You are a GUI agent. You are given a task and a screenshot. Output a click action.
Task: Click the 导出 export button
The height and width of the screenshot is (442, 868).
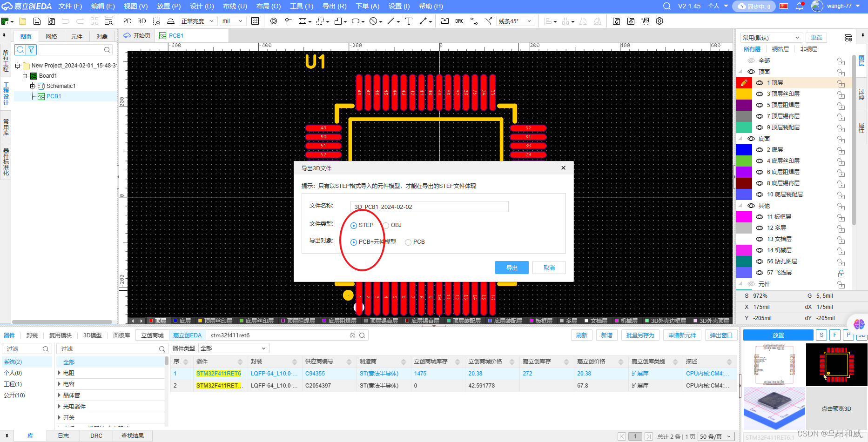(x=511, y=268)
